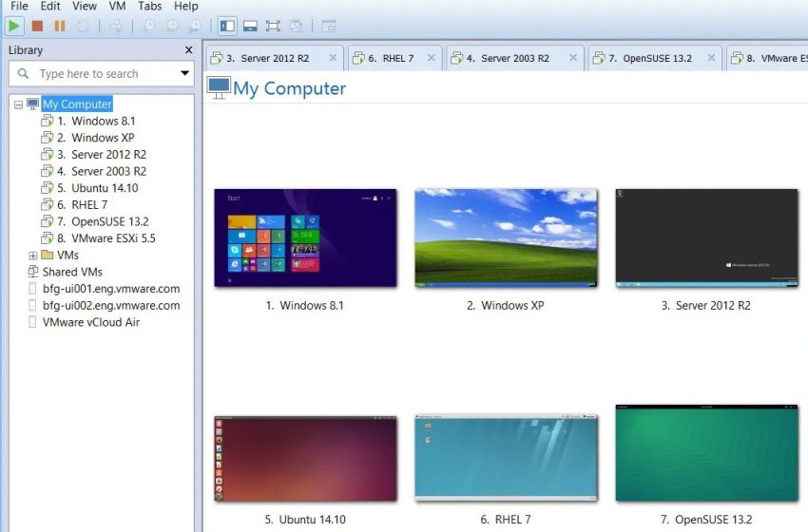Image resolution: width=808 pixels, height=532 pixels.
Task: Select 8. VMware ESXi 5.5 in the library tree
Action: click(x=106, y=238)
